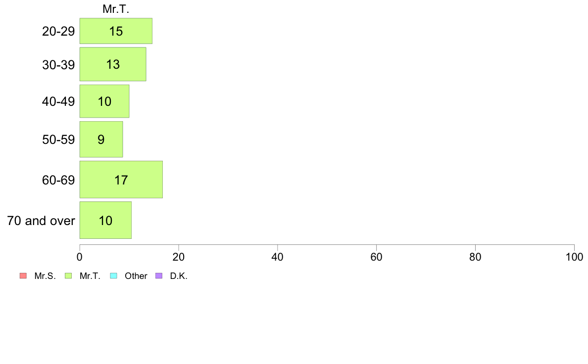Click the 70 and over bar
Viewport: 588px width, 364px height.
(105, 221)
